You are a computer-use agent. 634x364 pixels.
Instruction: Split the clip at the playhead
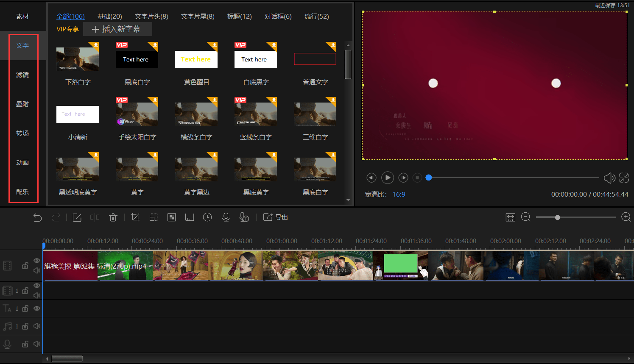click(95, 217)
